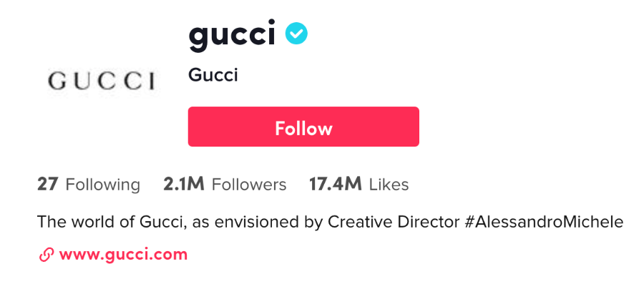Open the Followers list label
The width and height of the screenshot is (644, 289).
(x=249, y=185)
